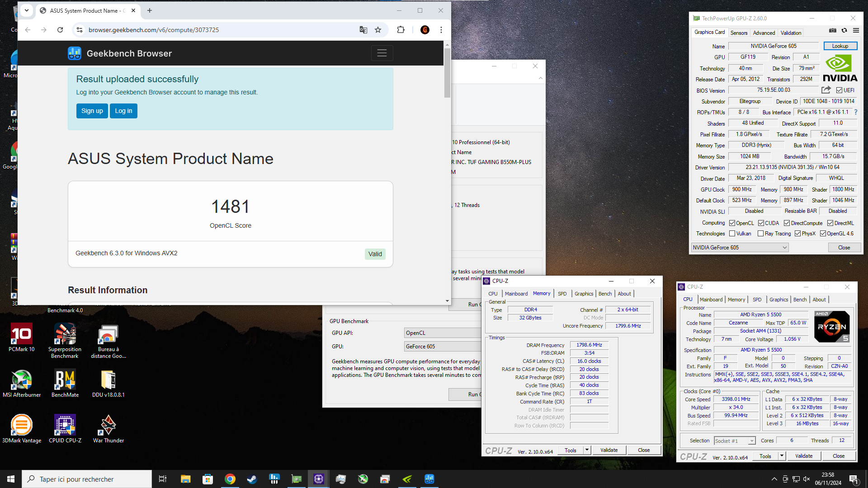Open the Mainboard tab in CPU-Z CPU window
The image size is (868, 488).
click(711, 300)
